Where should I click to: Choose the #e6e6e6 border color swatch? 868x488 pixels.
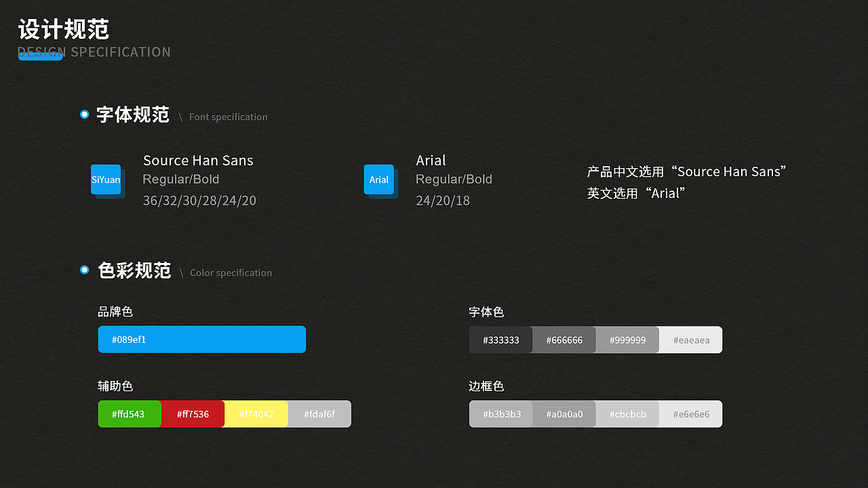coord(691,414)
